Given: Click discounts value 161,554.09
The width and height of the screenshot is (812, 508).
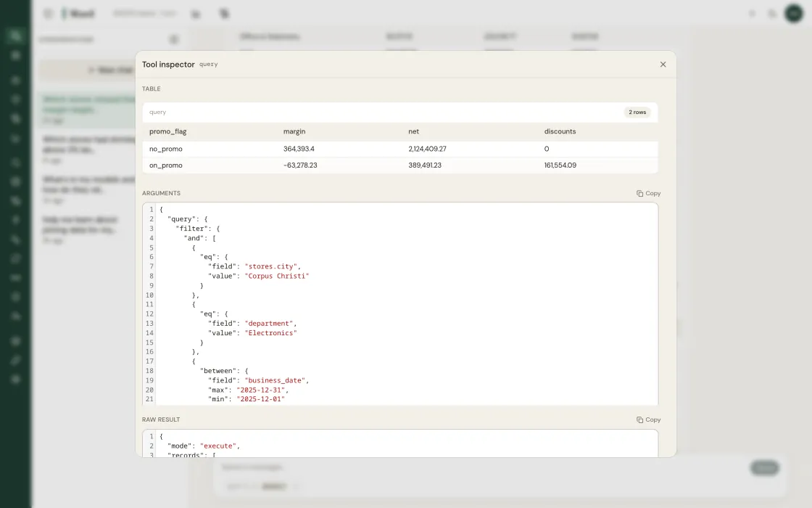Looking at the screenshot, I should click(560, 165).
